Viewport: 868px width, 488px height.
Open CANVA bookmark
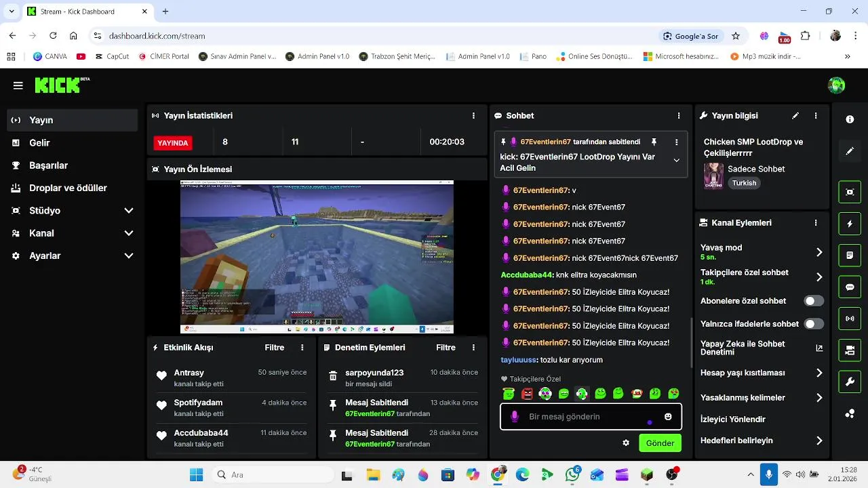[50, 56]
